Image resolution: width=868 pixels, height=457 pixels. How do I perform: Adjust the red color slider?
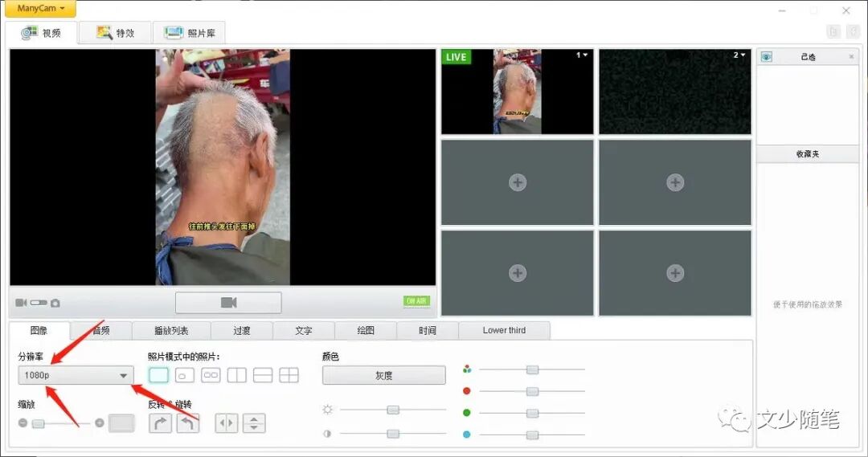pos(532,391)
